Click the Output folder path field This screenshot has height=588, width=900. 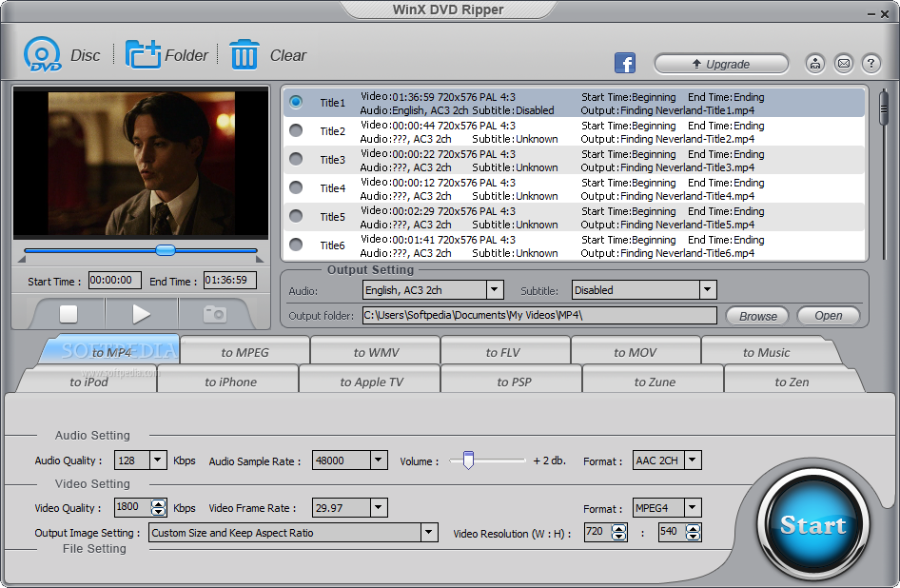pos(539,315)
